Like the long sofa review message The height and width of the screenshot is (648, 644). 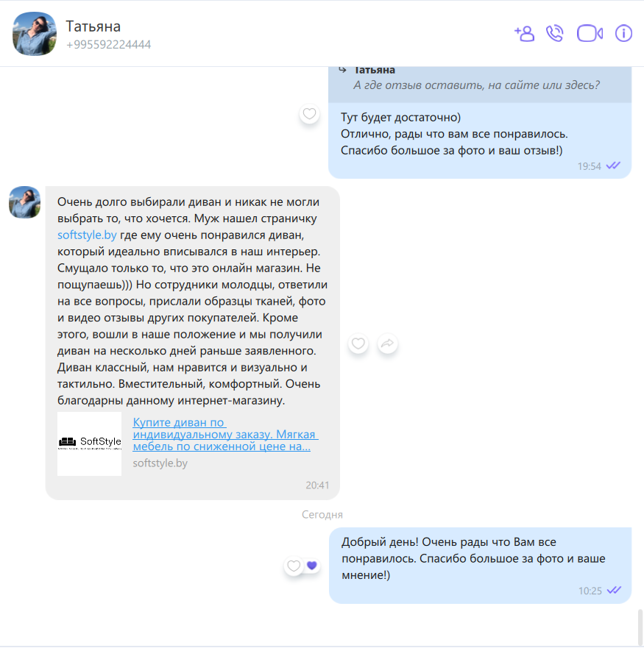(x=358, y=343)
